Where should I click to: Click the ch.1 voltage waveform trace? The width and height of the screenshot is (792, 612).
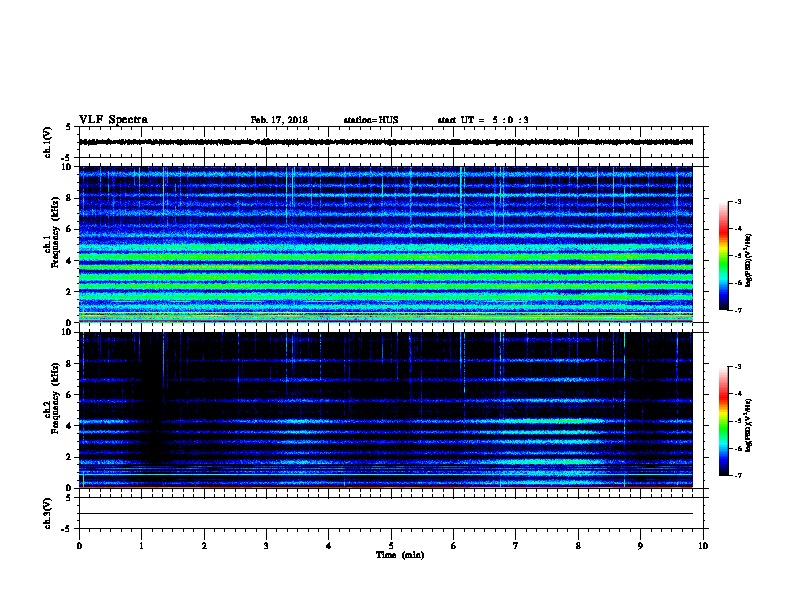[x=386, y=142]
